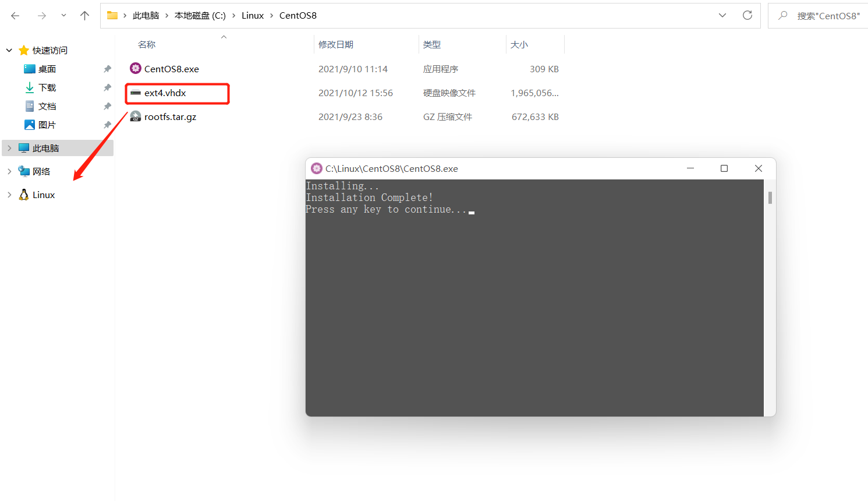Image resolution: width=868 pixels, height=501 pixels.
Task: Expand the 此电脑 tree item
Action: pos(9,148)
